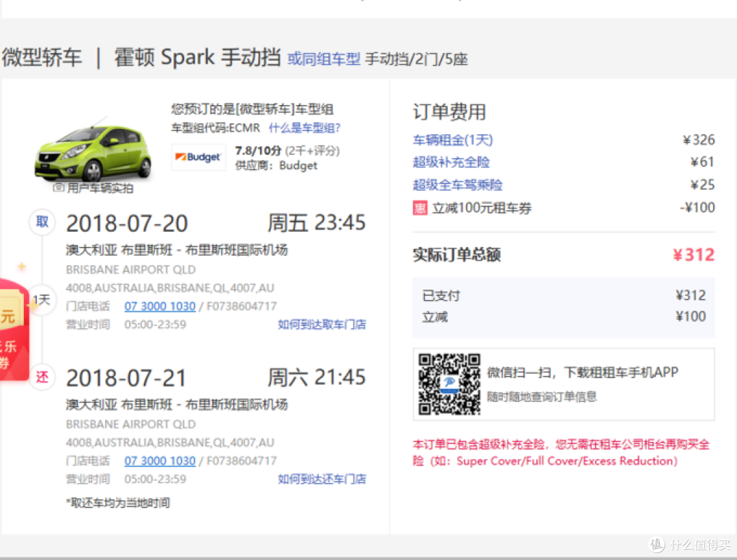
Task: Open 或同组车型 link in the title
Action: pos(323,59)
